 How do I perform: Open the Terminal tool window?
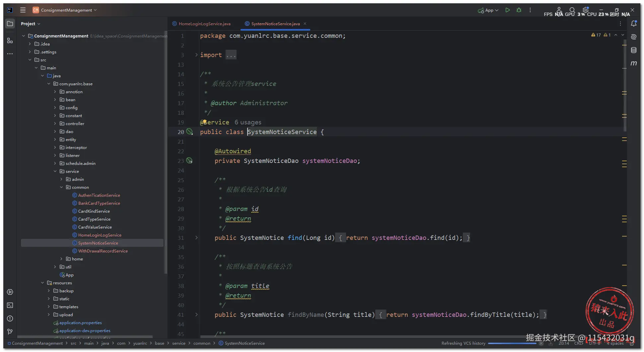pyautogui.click(x=10, y=305)
